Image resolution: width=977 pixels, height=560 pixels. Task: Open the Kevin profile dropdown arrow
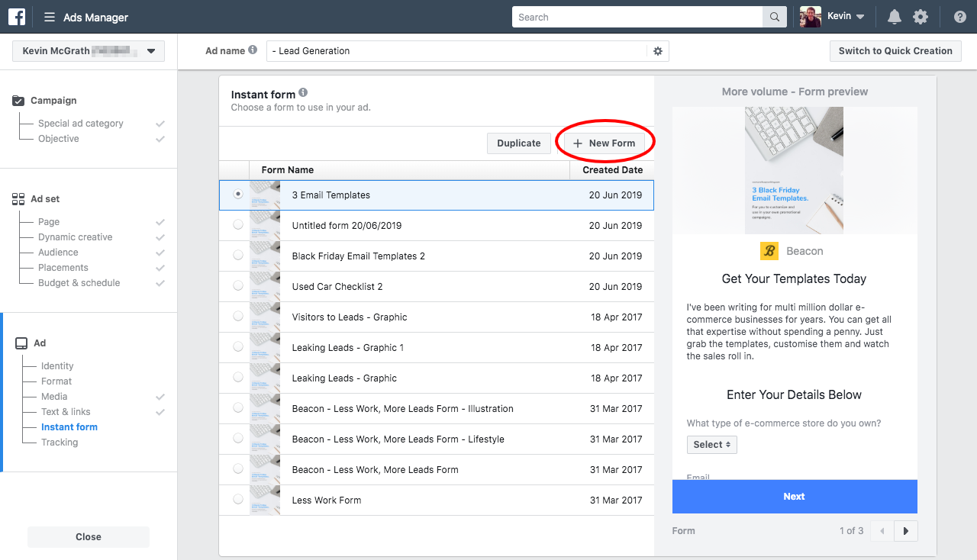pos(860,17)
